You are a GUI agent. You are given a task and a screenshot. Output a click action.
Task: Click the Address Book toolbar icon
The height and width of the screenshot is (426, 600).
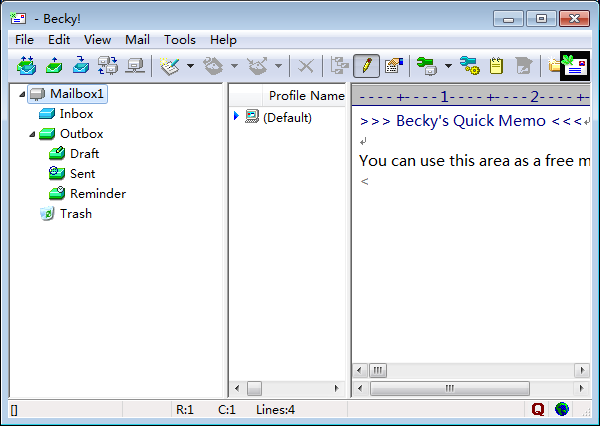(394, 66)
